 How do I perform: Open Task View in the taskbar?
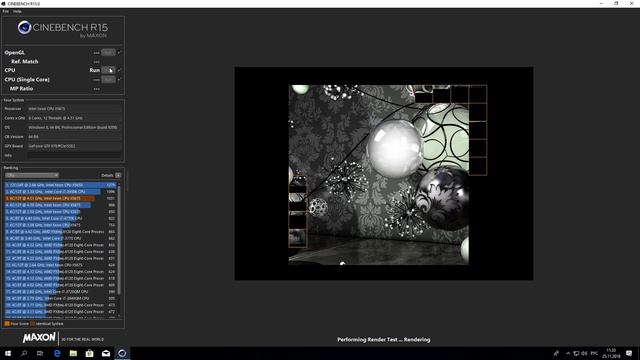40,353
